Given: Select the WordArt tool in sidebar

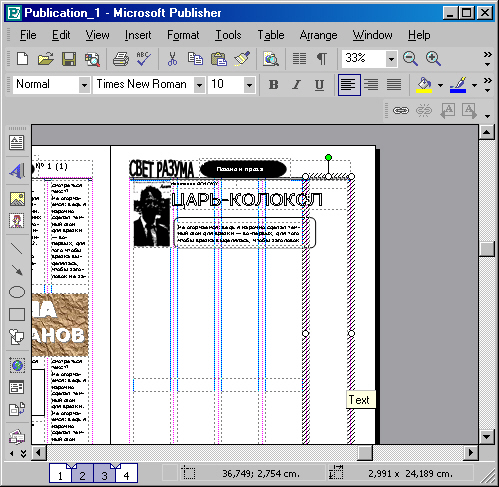Looking at the screenshot, I should coord(16,171).
